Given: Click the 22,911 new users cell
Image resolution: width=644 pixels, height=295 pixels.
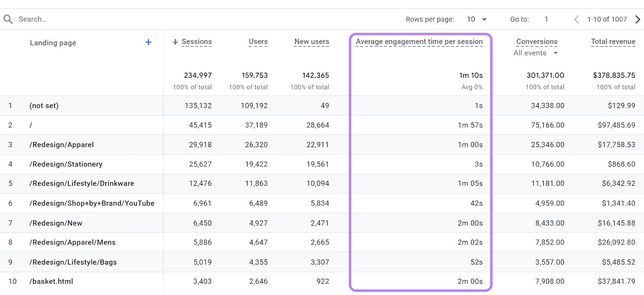Looking at the screenshot, I should [x=318, y=145].
